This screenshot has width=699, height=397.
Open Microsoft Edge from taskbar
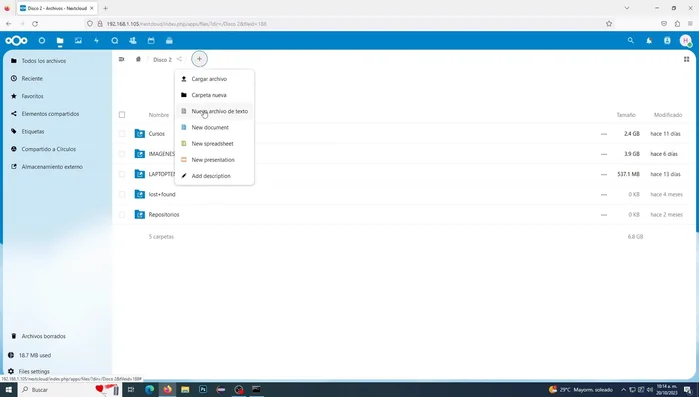click(149, 389)
